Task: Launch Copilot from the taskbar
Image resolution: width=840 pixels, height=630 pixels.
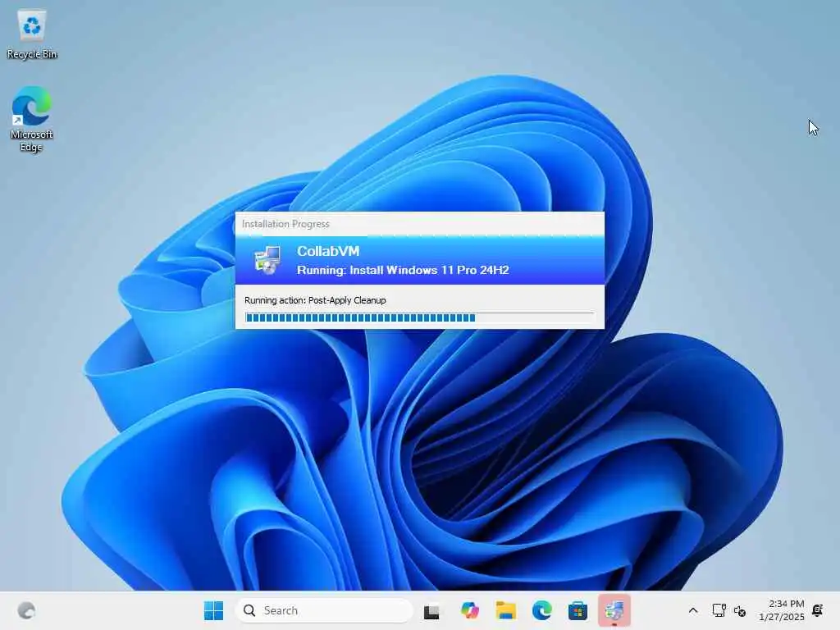Action: (470, 610)
